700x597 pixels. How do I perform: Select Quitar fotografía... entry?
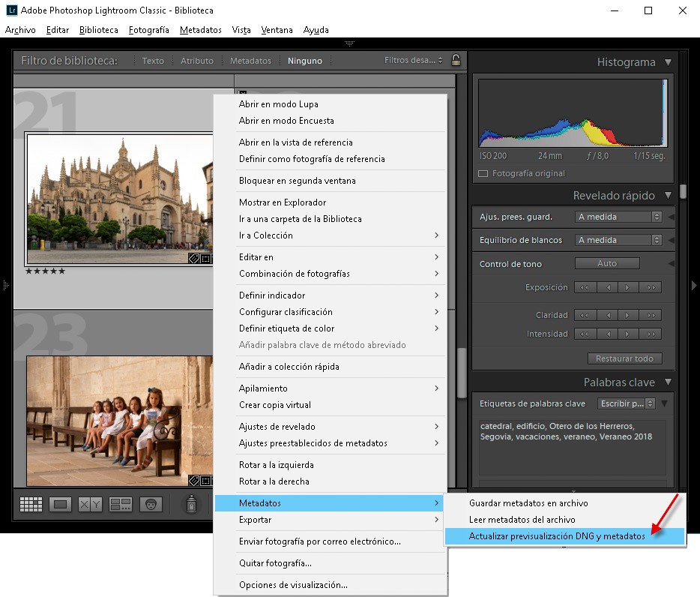click(331, 563)
